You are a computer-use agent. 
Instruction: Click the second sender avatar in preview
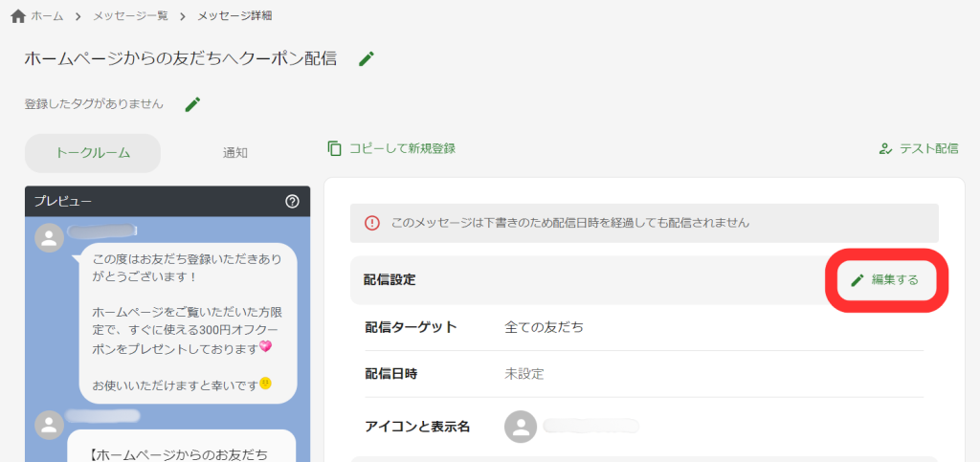click(x=49, y=425)
